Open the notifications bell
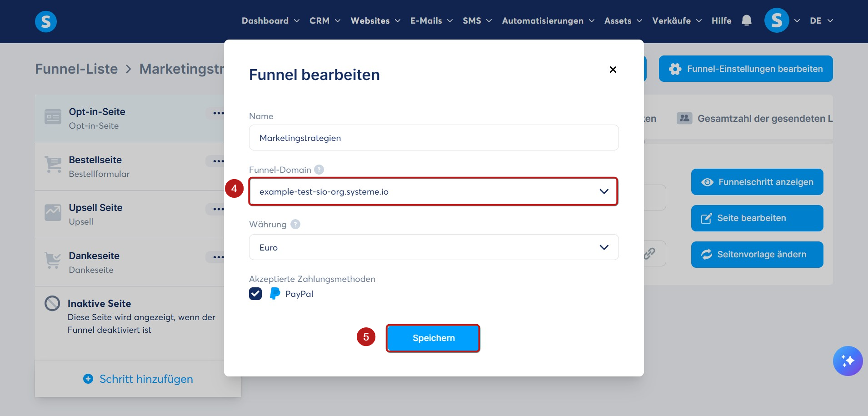 (x=746, y=20)
